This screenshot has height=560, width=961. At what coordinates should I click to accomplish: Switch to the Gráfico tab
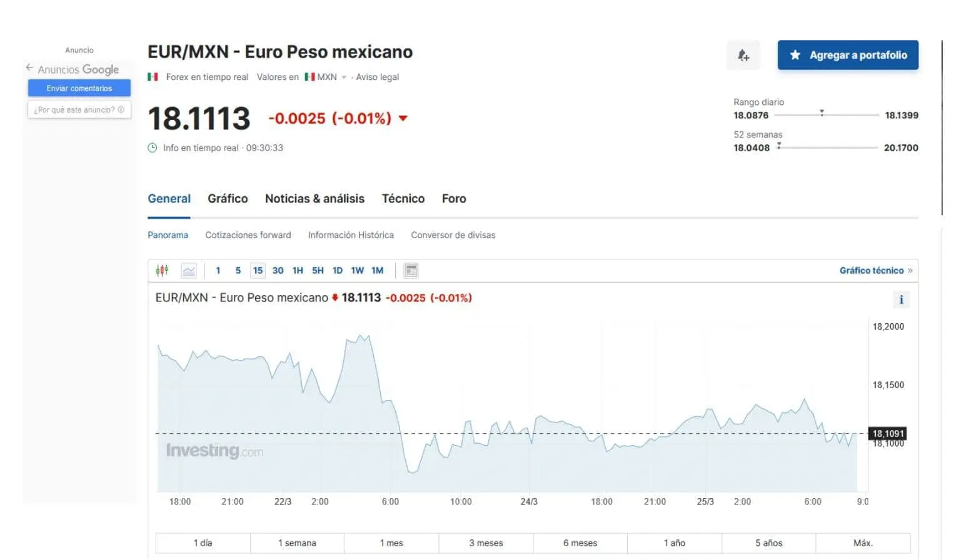[228, 199]
